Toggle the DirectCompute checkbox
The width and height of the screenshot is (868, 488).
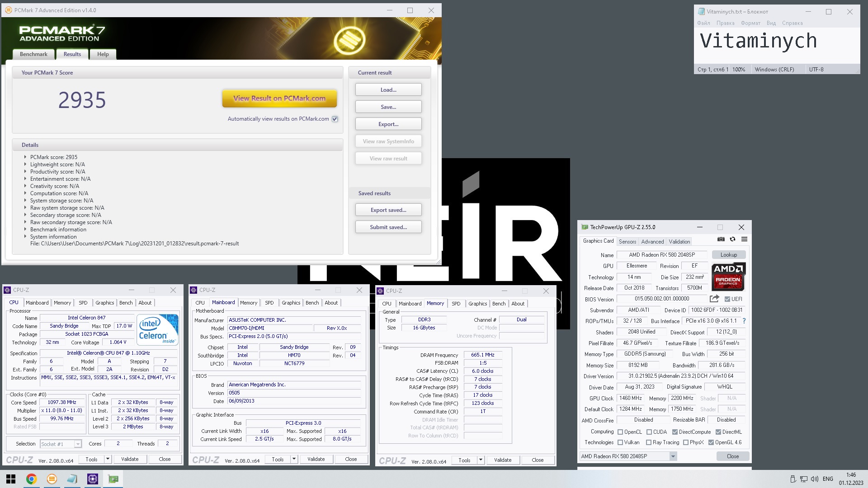click(x=675, y=432)
